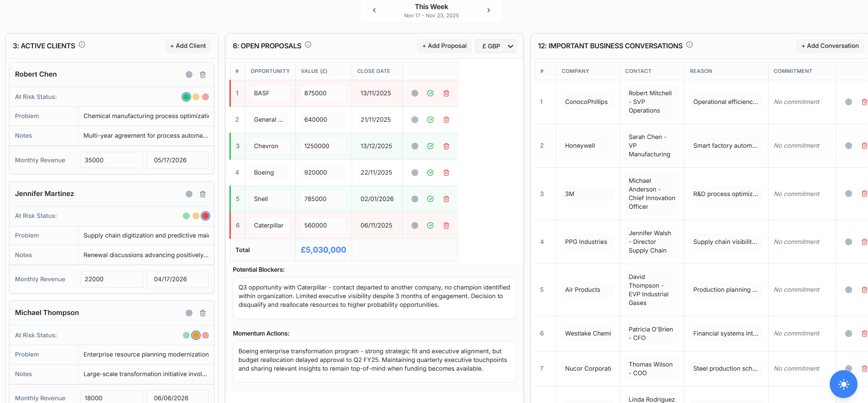This screenshot has width=868, height=403.
Task: Add a new conversation
Action: click(x=830, y=46)
